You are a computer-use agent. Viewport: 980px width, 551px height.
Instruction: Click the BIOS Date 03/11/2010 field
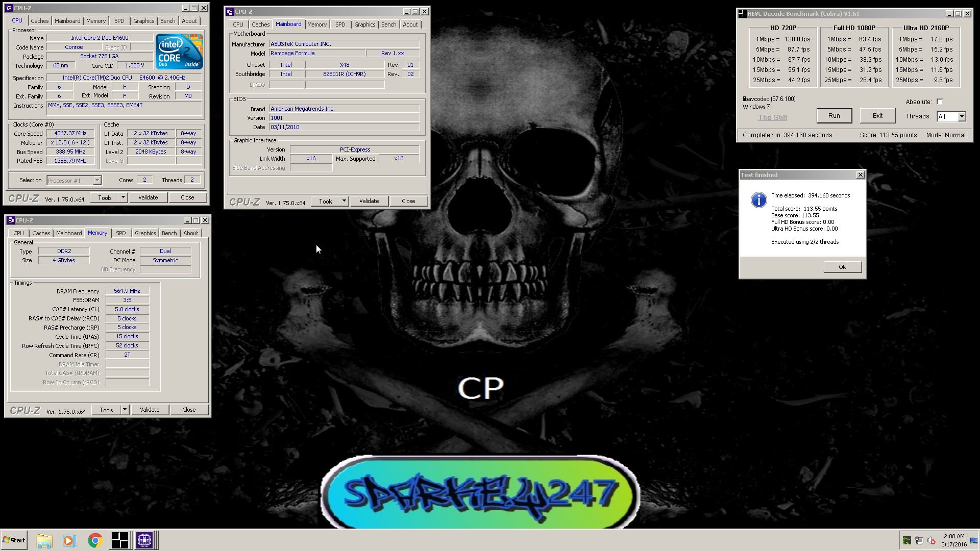point(345,127)
